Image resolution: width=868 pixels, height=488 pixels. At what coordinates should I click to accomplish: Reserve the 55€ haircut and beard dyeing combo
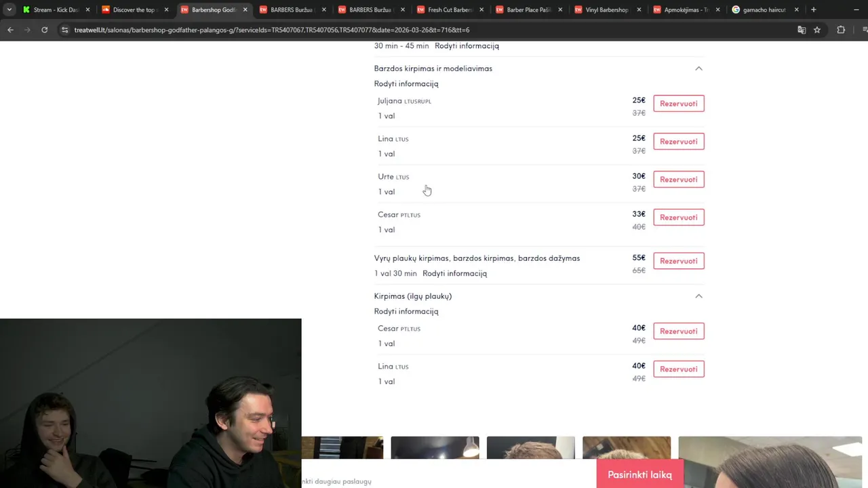679,261
